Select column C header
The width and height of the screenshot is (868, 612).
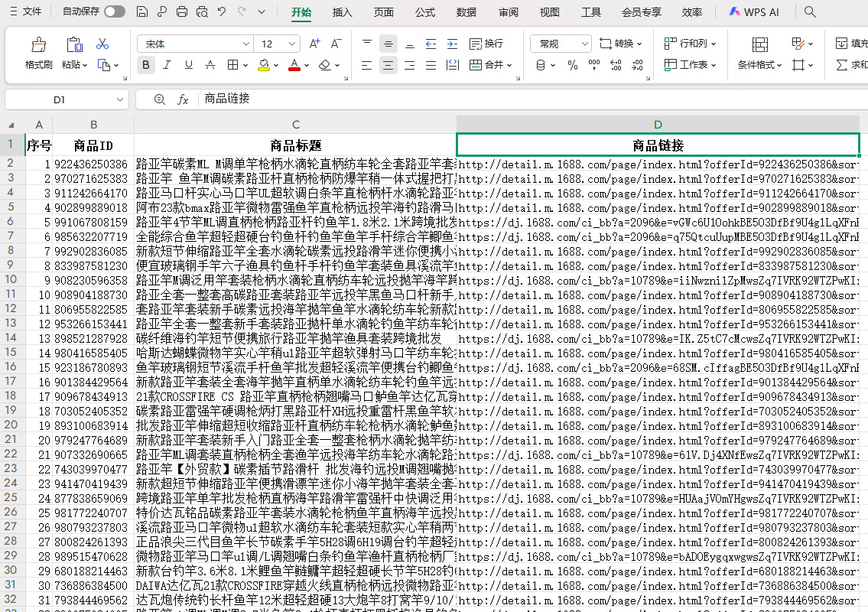coord(296,125)
